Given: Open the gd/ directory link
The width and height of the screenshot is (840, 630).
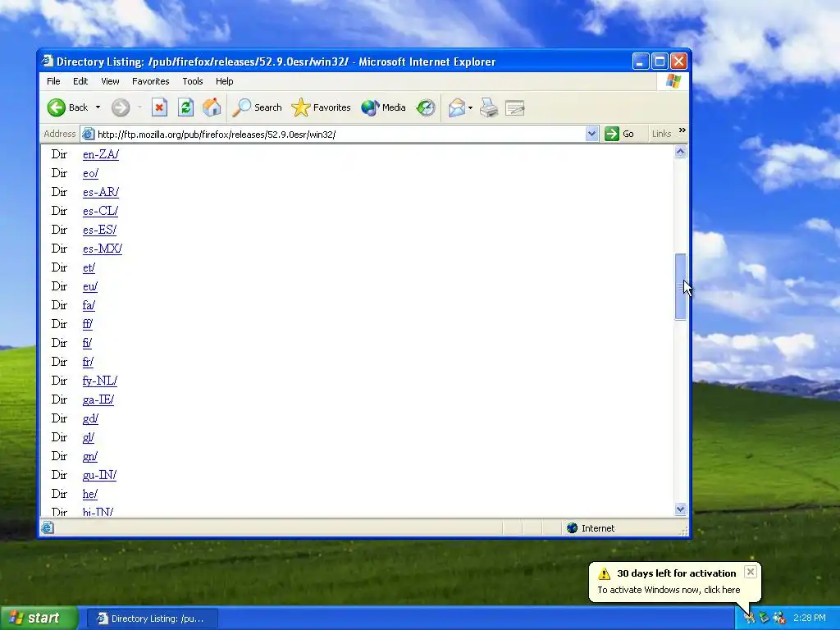Looking at the screenshot, I should (x=90, y=418).
